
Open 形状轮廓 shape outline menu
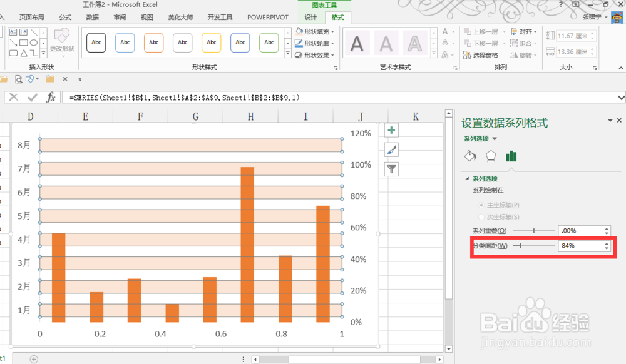tap(315, 43)
